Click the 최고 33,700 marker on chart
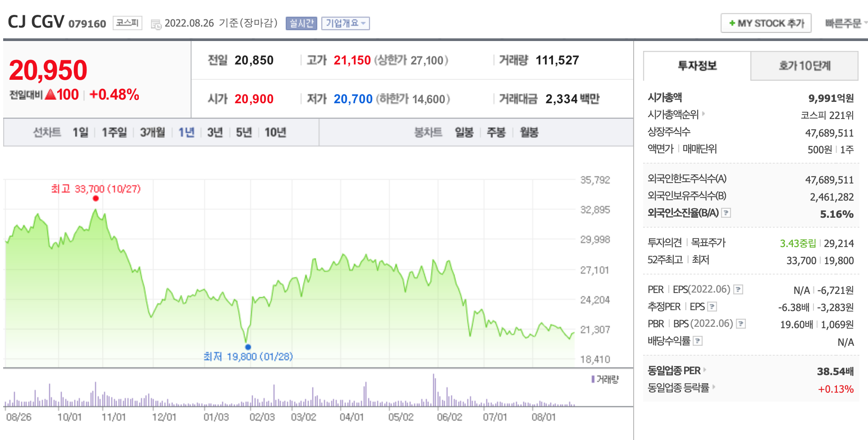This screenshot has height=440, width=868. point(96,198)
